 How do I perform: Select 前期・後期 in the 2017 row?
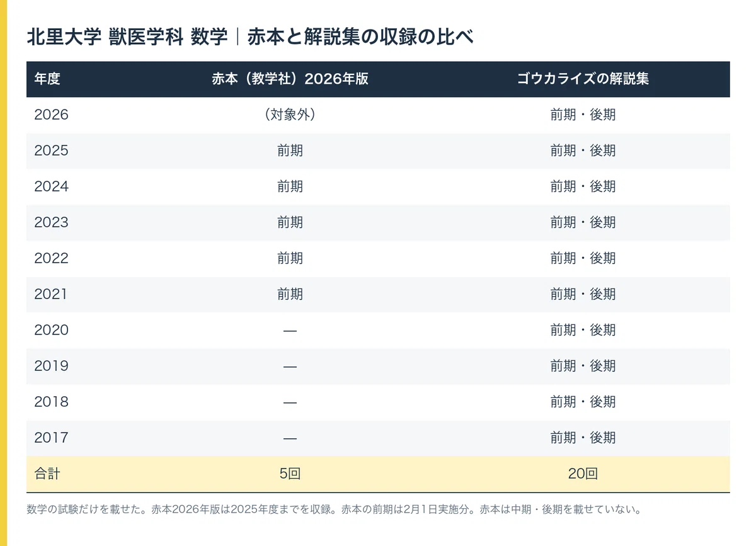pyautogui.click(x=583, y=438)
